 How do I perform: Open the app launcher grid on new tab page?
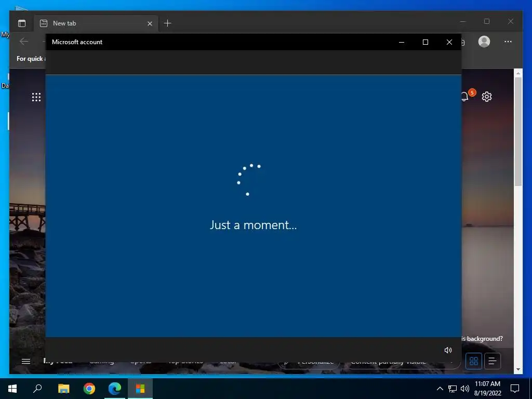click(x=36, y=97)
